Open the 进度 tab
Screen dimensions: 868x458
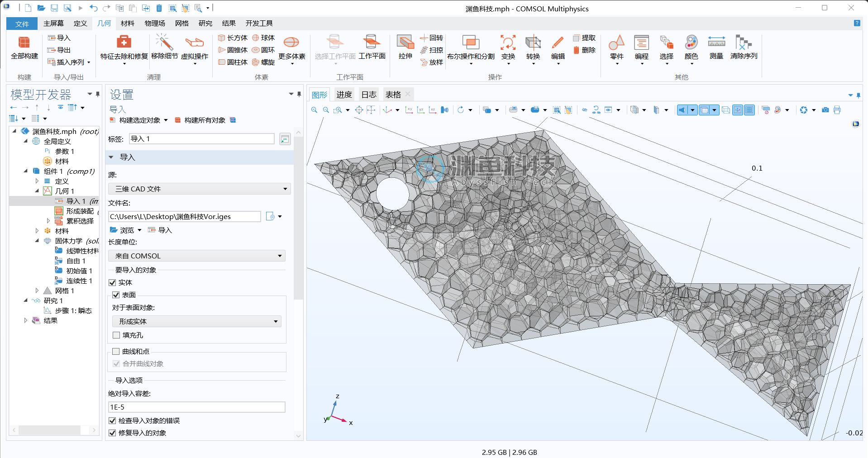coord(344,95)
